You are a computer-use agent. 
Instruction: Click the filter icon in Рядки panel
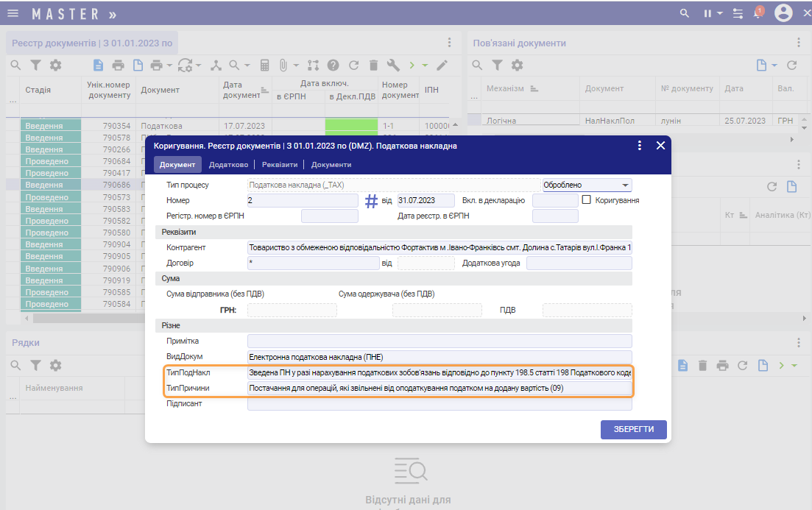tap(35, 365)
